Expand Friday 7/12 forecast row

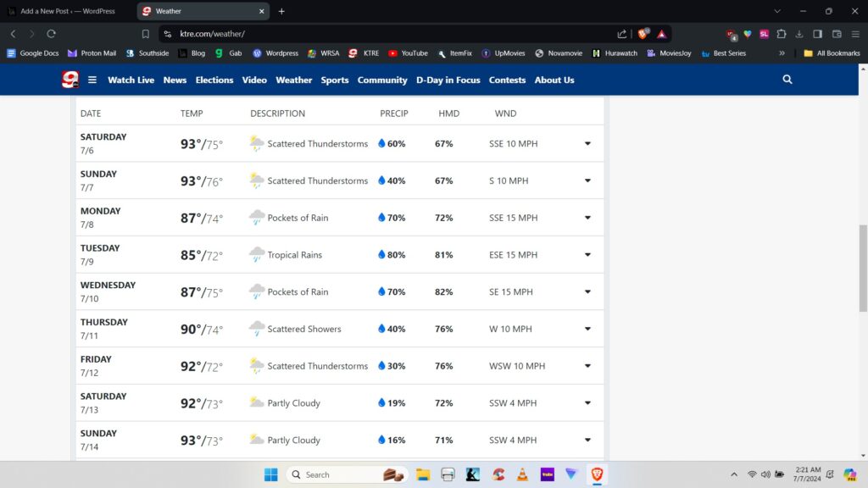[587, 366]
